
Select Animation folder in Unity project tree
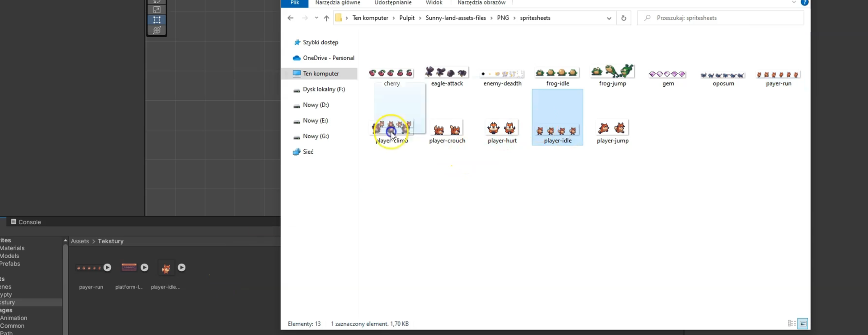coord(14,318)
